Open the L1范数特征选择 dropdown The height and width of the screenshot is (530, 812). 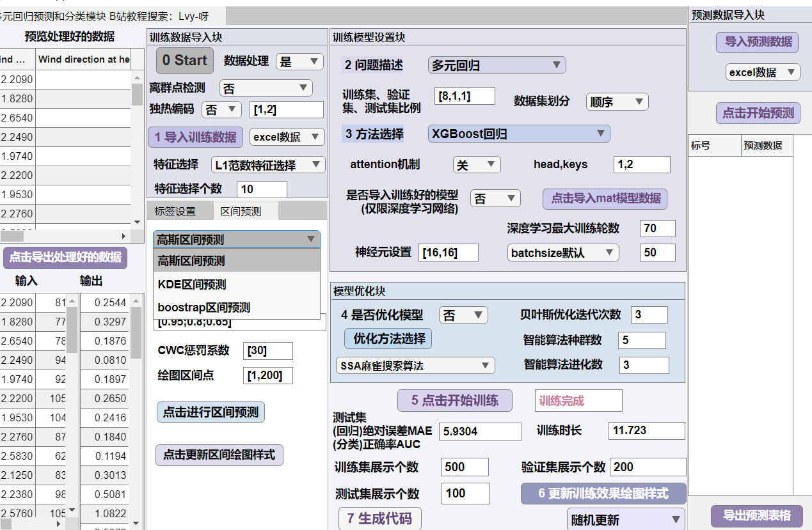pos(268,165)
